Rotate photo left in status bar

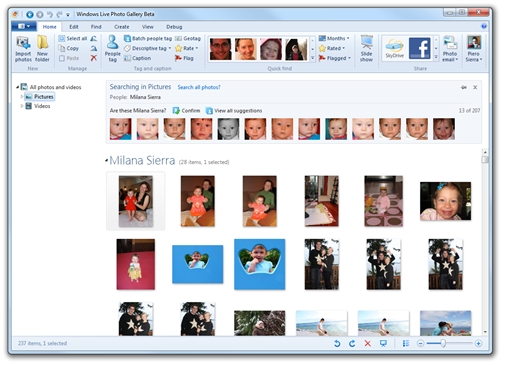[337, 343]
